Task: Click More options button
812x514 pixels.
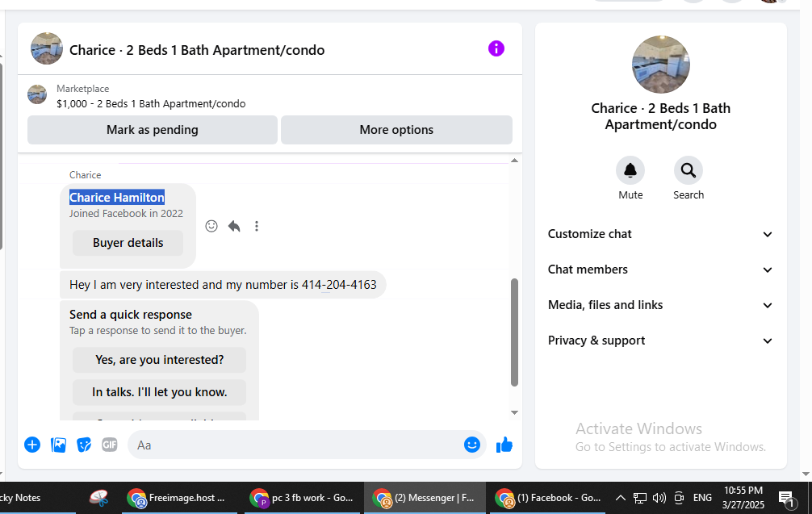Action: 396,130
